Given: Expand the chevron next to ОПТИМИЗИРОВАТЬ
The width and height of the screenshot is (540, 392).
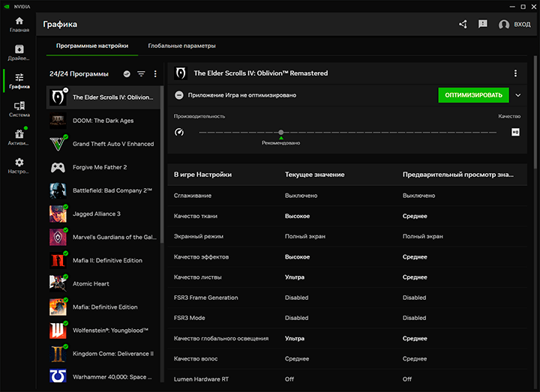Looking at the screenshot, I should point(518,95).
